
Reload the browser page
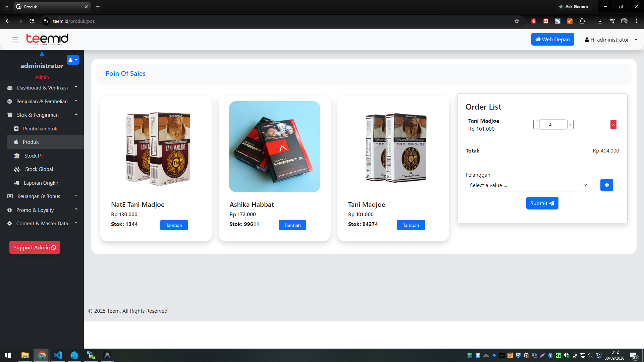tap(32, 21)
